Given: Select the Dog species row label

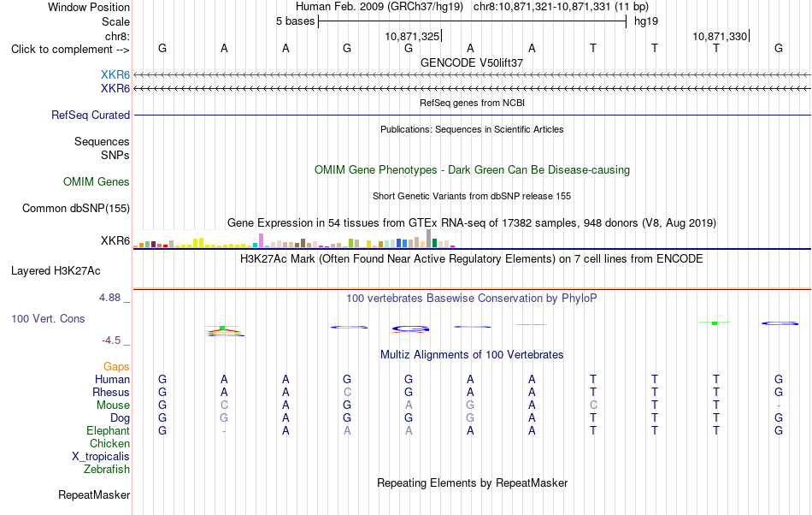Looking at the screenshot, I should [x=120, y=418].
